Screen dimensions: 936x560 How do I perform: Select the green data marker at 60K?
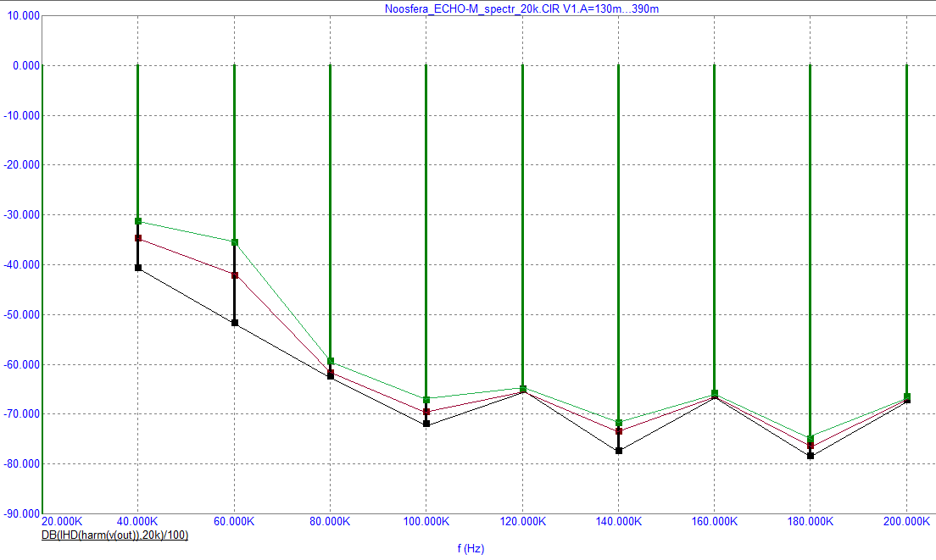[235, 242]
